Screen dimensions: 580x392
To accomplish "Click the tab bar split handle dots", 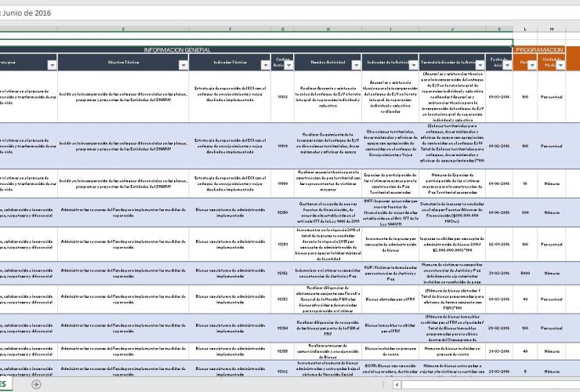I will click(x=383, y=385).
